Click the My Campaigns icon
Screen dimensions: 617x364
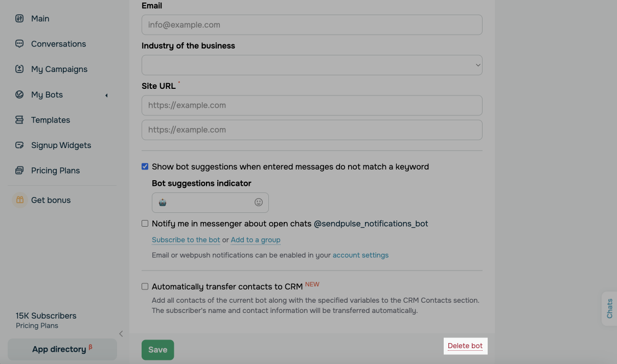(x=19, y=69)
